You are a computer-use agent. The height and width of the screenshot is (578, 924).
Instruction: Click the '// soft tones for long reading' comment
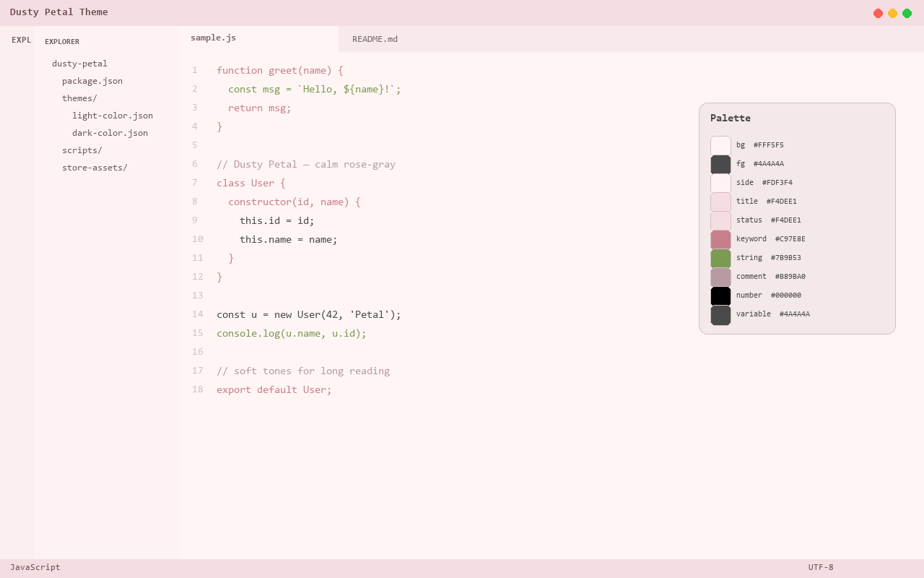point(303,371)
